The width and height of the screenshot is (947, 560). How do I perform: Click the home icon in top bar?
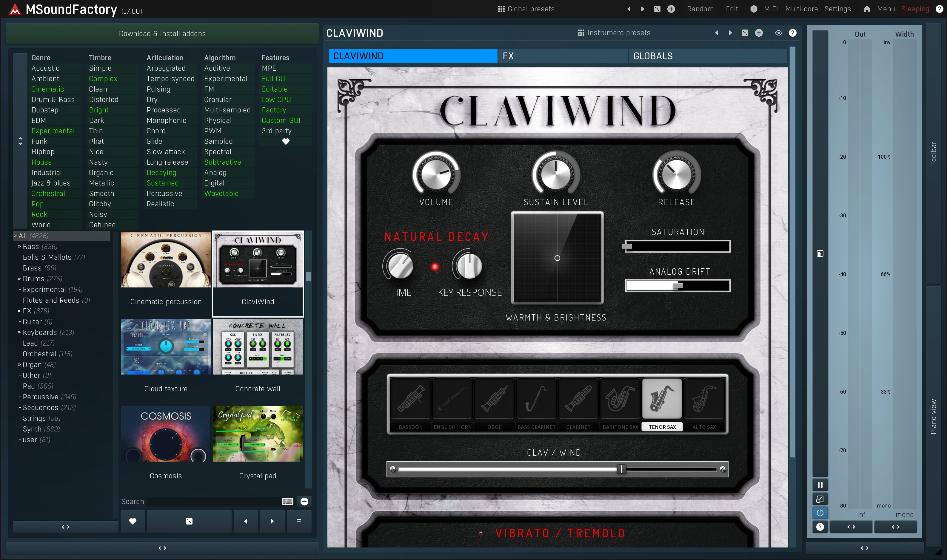867,9
